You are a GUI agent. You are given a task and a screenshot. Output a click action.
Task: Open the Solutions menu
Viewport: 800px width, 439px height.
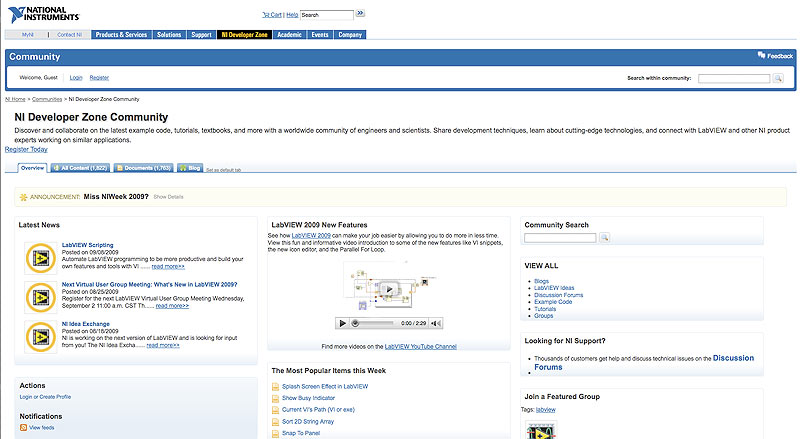coord(169,35)
